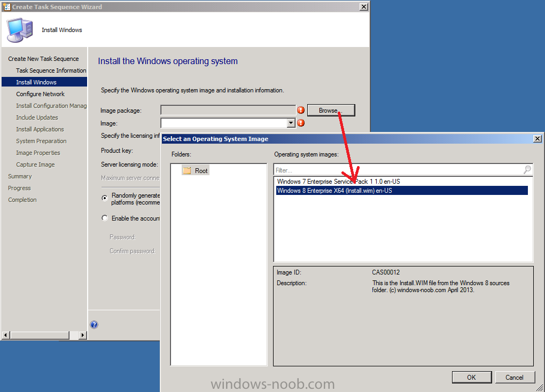Select the Root folder in Folders tree
Viewport: 545px width, 392px height.
click(196, 170)
